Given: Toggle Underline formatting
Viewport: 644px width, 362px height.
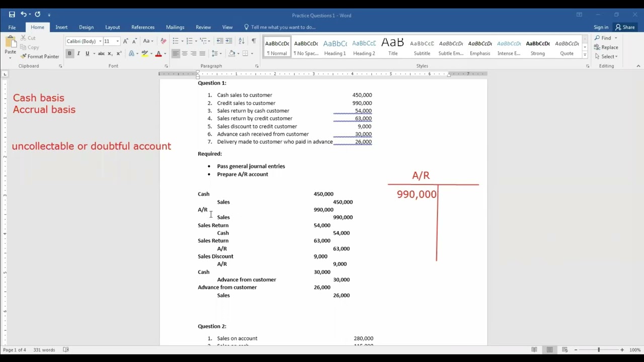Looking at the screenshot, I should [x=87, y=53].
